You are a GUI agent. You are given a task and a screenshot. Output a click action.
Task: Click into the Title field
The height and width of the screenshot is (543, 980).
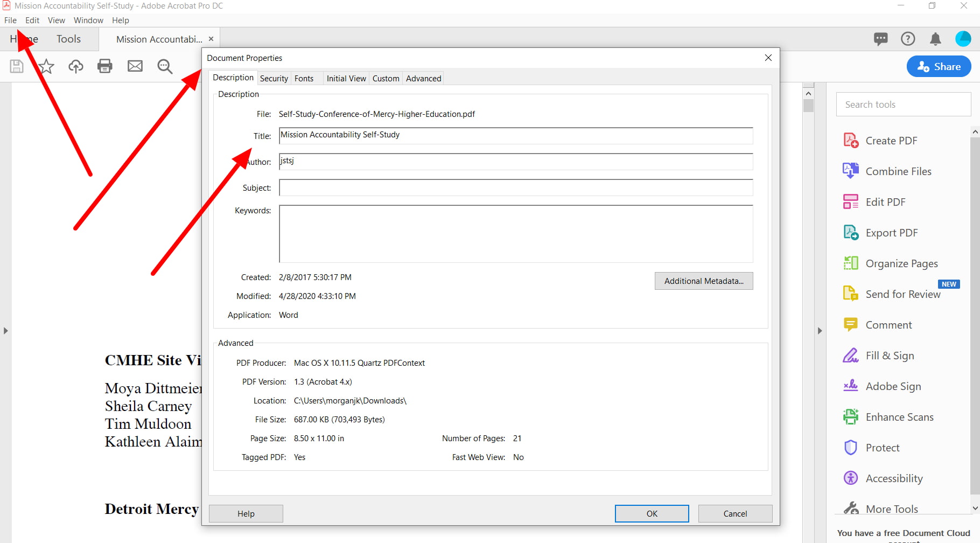pos(516,136)
